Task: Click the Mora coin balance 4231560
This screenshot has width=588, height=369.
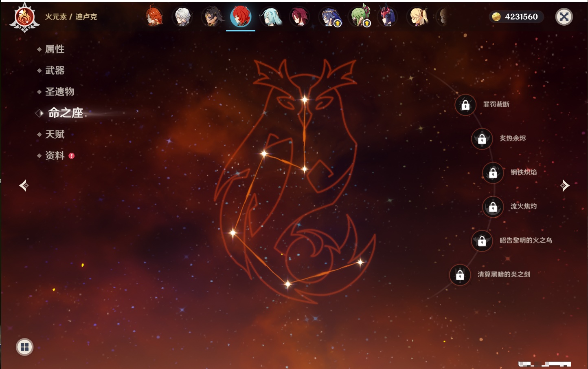Action: coord(516,17)
